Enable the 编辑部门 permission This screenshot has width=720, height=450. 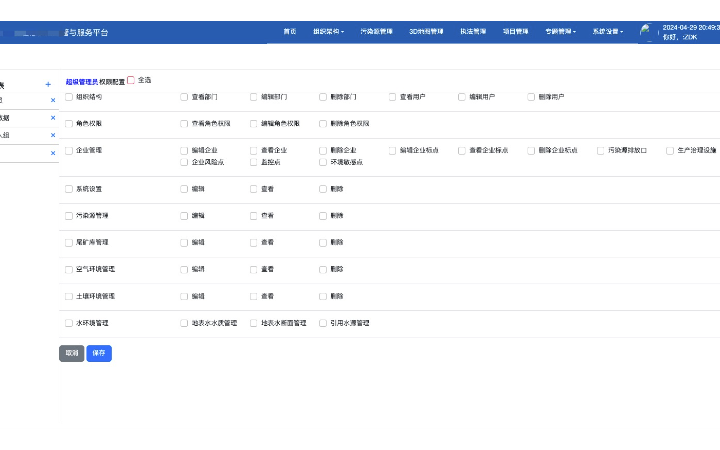tap(253, 97)
